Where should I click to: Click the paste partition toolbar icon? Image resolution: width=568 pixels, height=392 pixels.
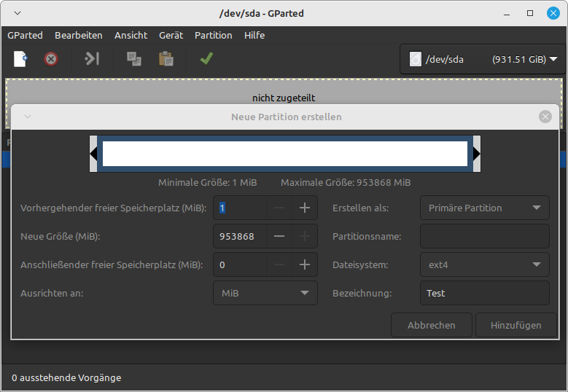(x=166, y=58)
